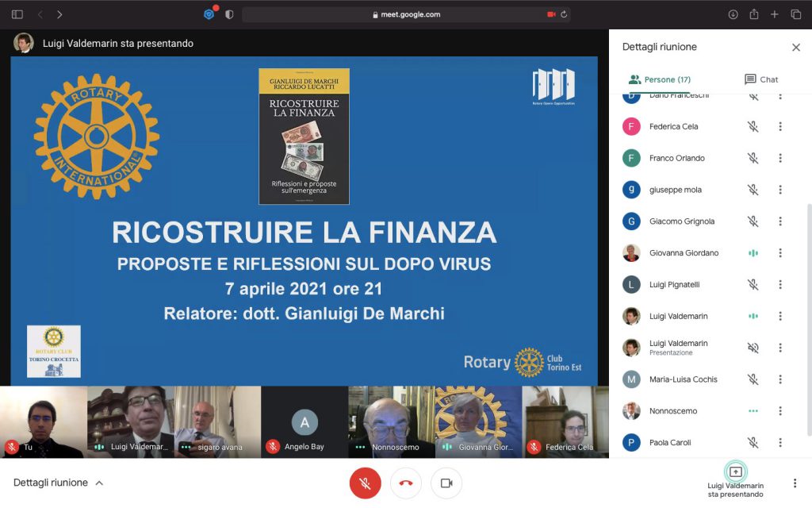Open more options for Giacomo Grignola
This screenshot has width=812, height=508.
pos(780,221)
